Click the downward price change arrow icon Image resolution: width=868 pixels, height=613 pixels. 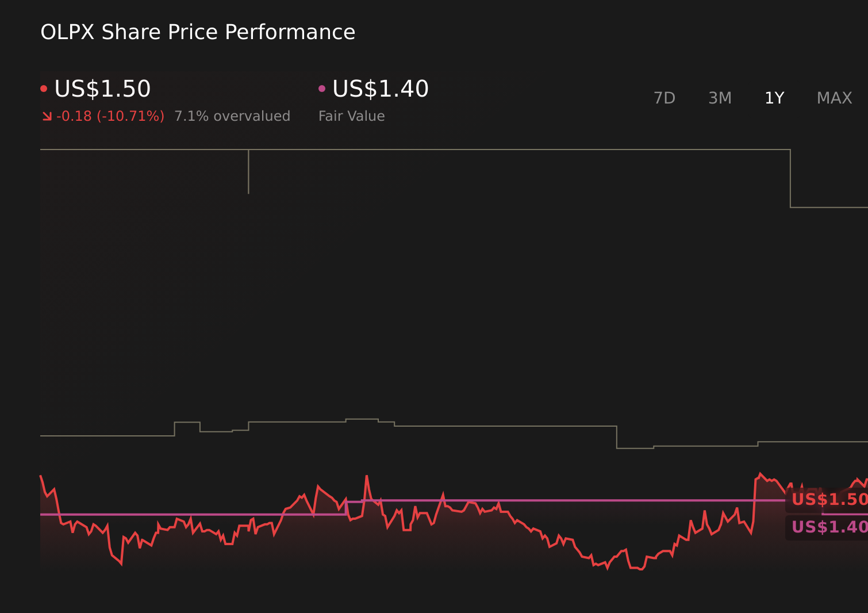point(48,116)
